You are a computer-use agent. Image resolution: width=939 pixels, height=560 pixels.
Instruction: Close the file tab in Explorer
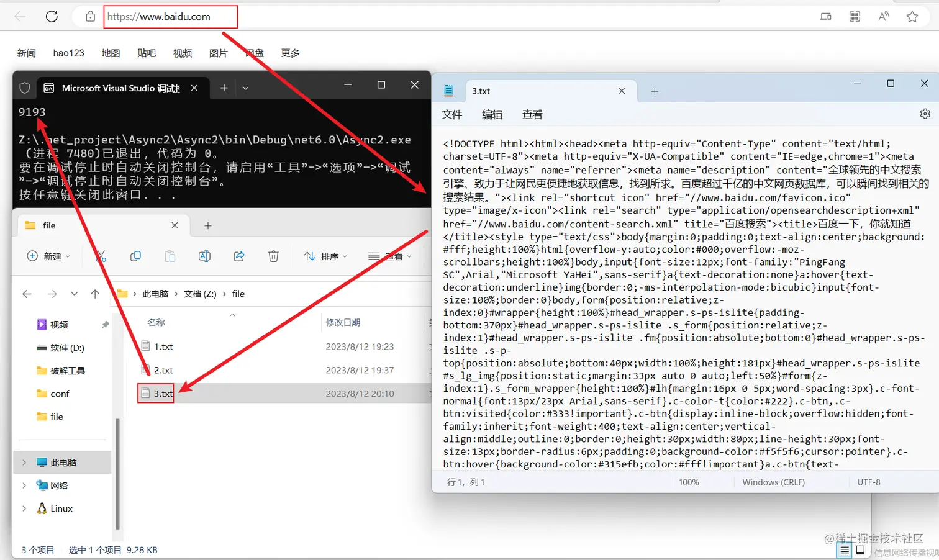175,225
